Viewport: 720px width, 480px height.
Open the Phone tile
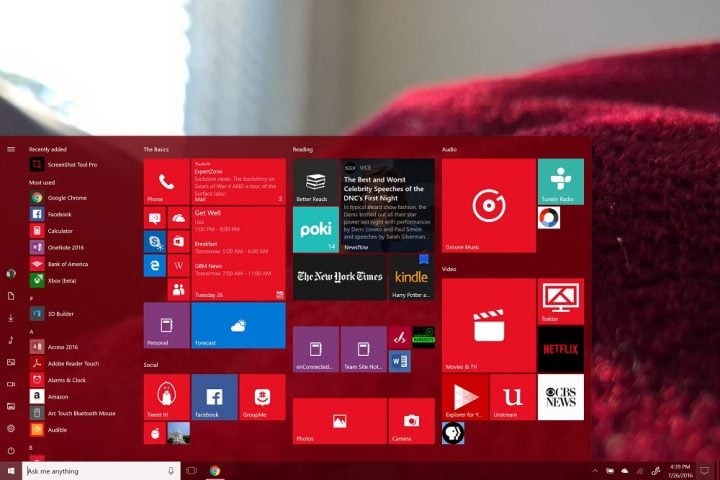tap(167, 182)
